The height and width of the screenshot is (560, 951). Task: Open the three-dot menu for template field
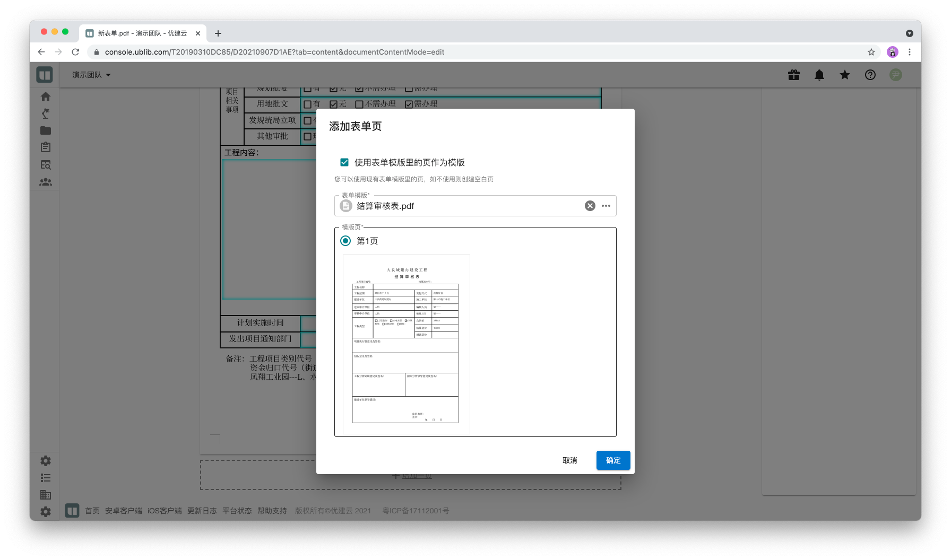click(x=606, y=206)
